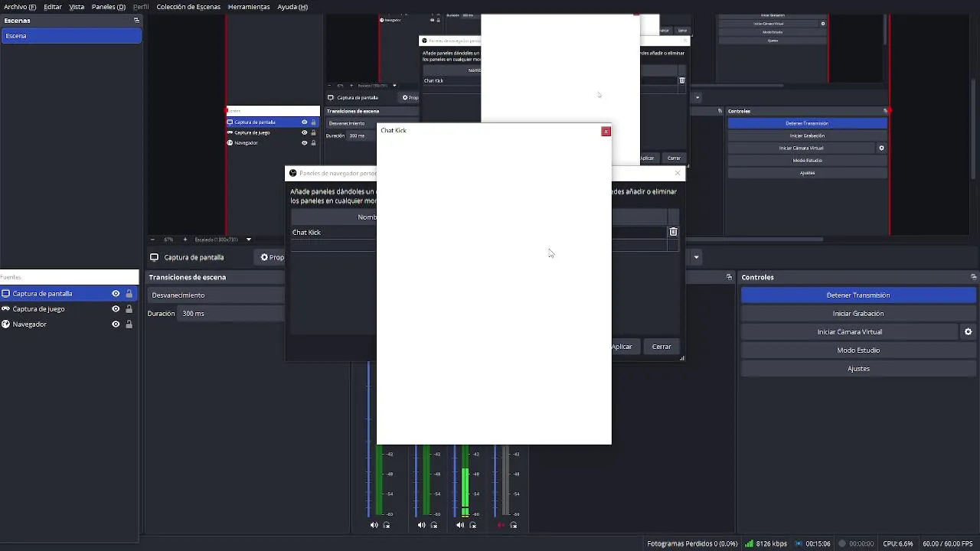The image size is (980, 551).
Task: Click the gear icon in the preview's nested Controles
Action: coord(881,148)
